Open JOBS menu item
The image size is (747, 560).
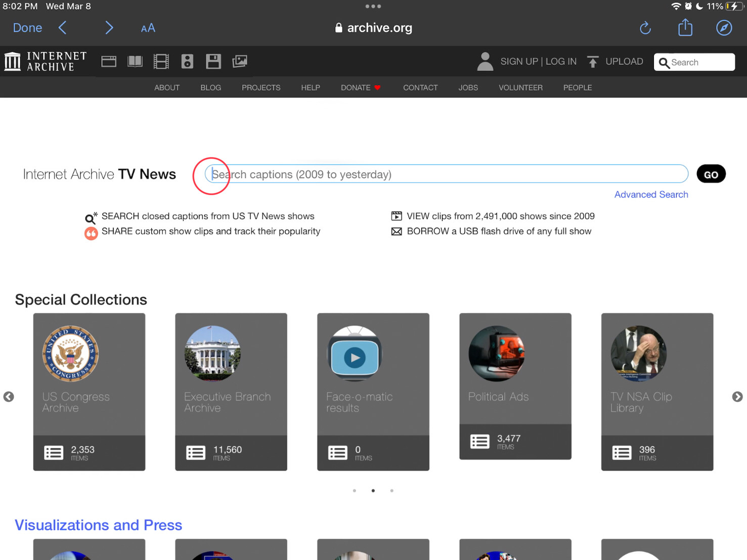468,88
